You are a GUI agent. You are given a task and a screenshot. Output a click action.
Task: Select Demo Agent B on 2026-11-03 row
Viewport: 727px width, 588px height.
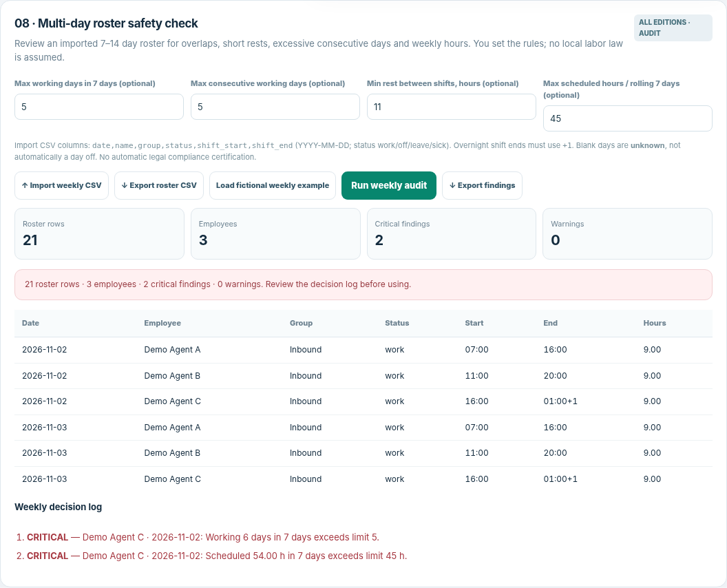363,454
